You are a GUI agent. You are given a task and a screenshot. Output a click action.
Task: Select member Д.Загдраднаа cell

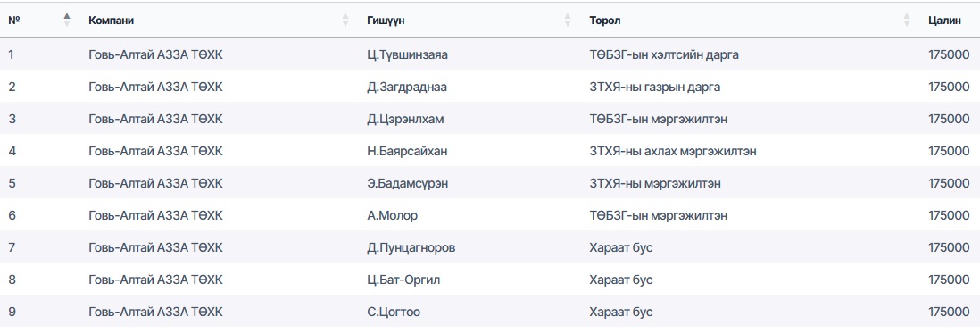pyautogui.click(x=407, y=87)
